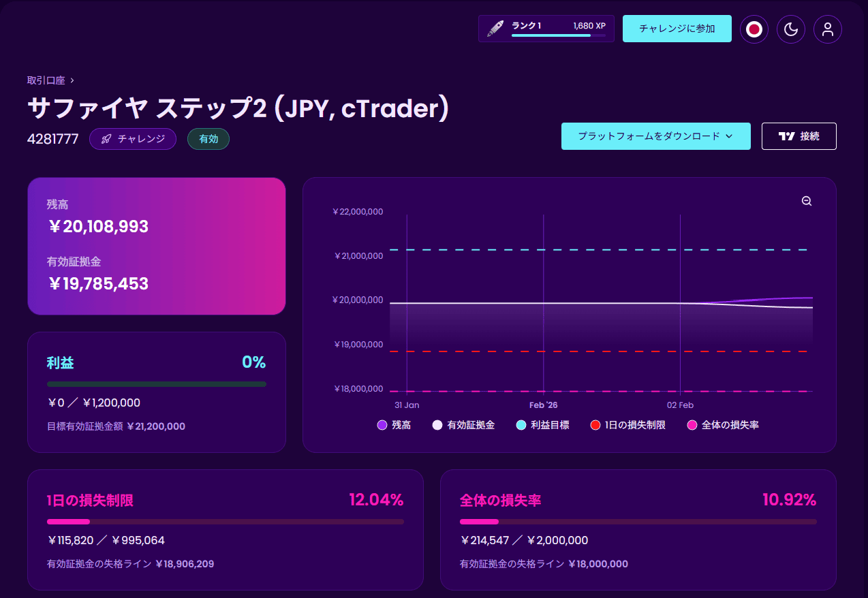Image resolution: width=868 pixels, height=598 pixels.
Task: Toggle 全体の損失率 legend entry
Action: [x=723, y=425]
